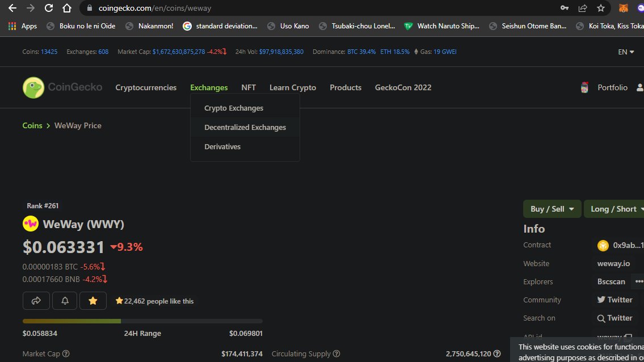Open the standard deviation Google bookmark
Viewport: 644px width, 362px height.
click(221, 26)
